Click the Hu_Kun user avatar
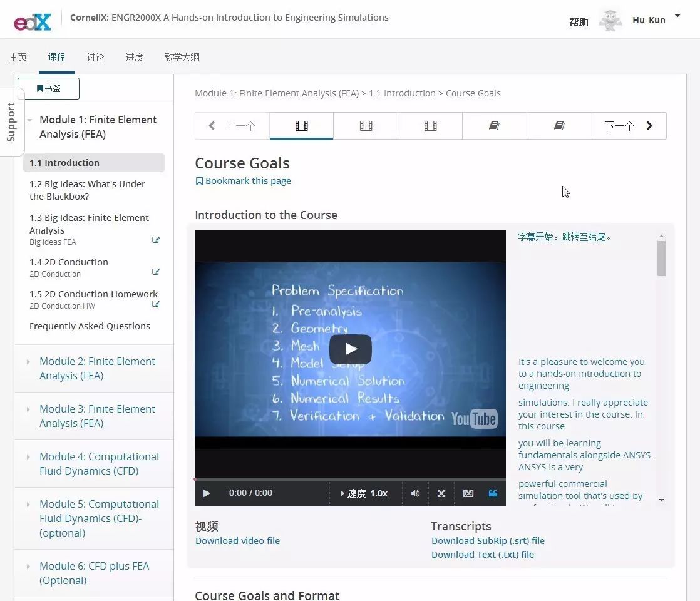Screen dimensions: 700x601 [610, 20]
